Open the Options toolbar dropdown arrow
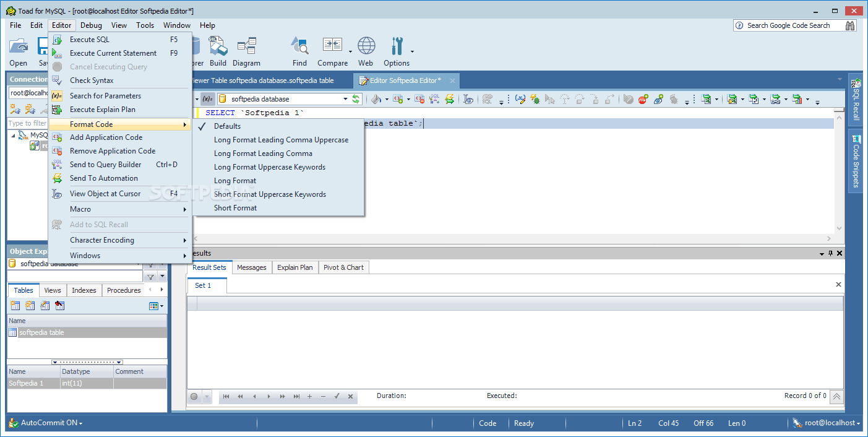868x437 pixels. (413, 51)
